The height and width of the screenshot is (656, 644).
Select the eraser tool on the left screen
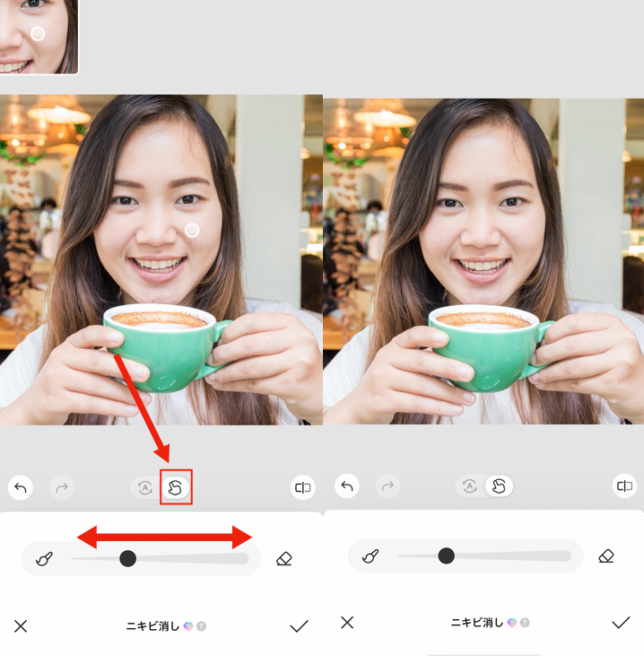pos(284,558)
